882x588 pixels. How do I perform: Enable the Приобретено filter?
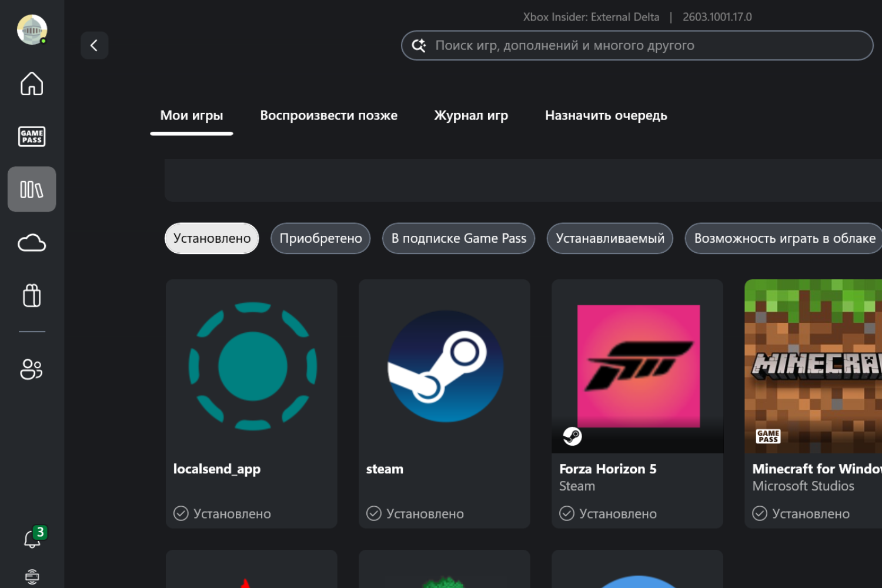point(320,238)
